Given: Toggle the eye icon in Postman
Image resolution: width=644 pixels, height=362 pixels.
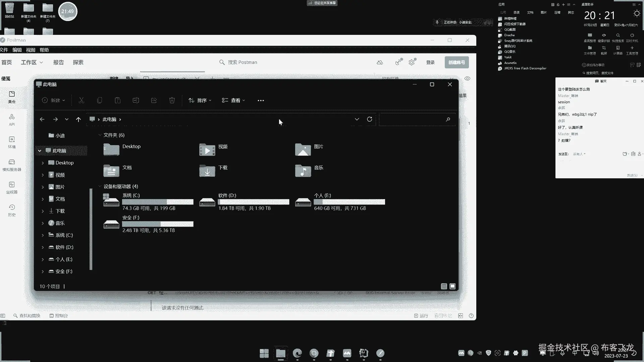Looking at the screenshot, I should (467, 78).
